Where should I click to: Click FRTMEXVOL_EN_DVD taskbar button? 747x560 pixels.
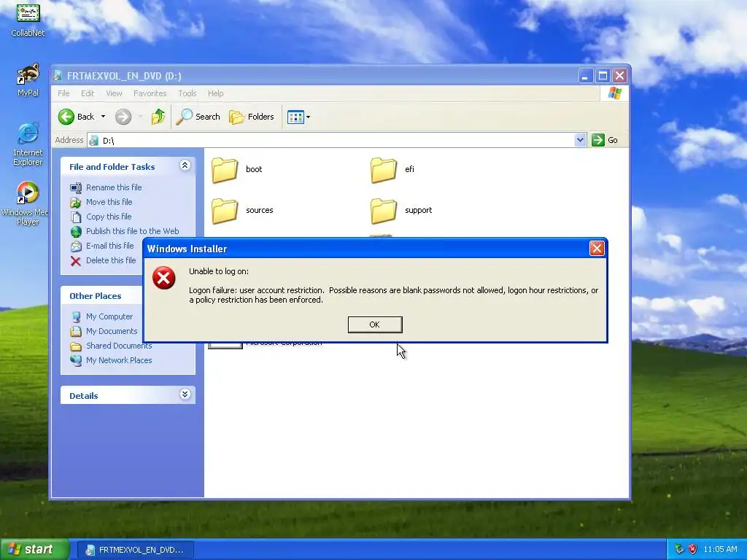[x=135, y=550]
